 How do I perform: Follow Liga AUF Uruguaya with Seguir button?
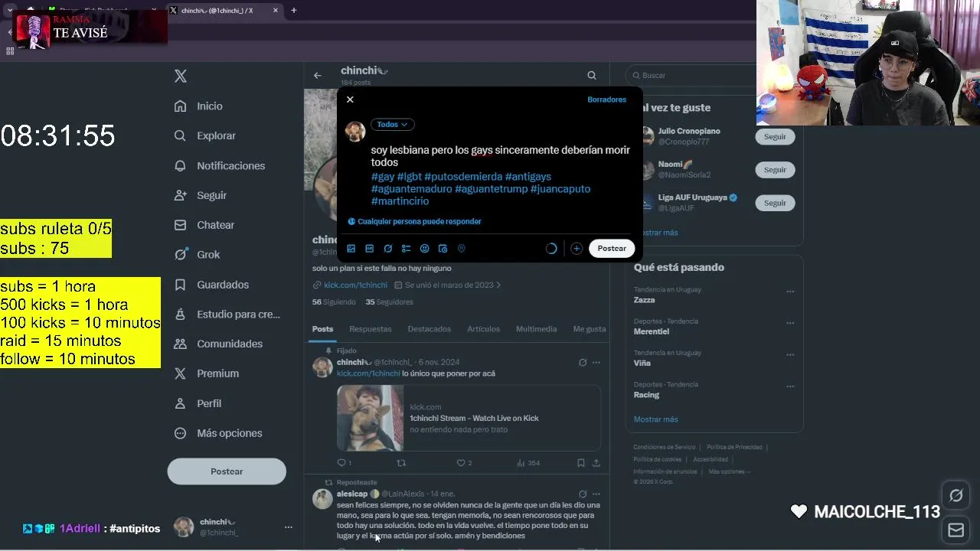pos(775,203)
